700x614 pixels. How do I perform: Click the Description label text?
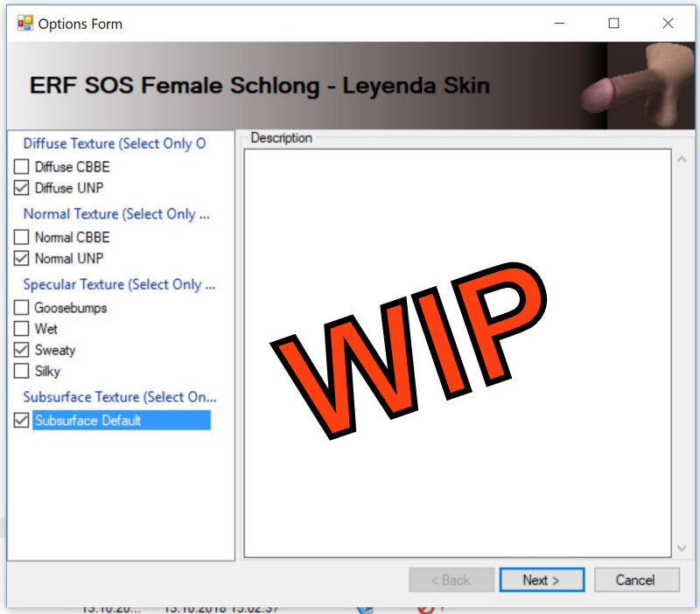[x=281, y=138]
